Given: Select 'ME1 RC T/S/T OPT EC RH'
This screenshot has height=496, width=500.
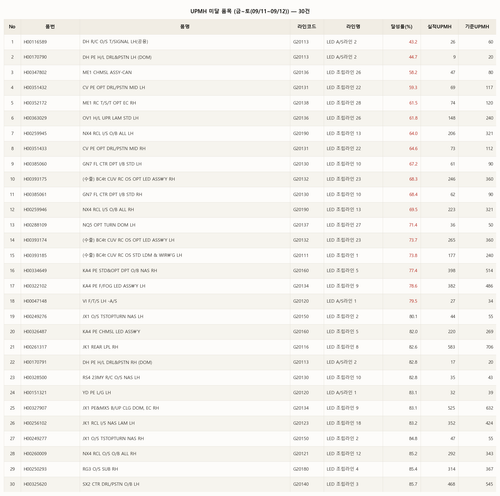Looking at the screenshot, I should click(109, 103).
